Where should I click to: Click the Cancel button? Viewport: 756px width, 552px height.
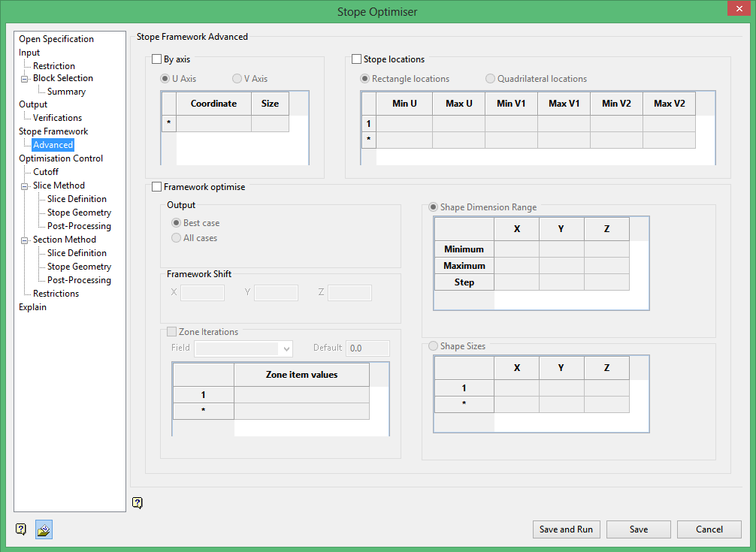tap(709, 529)
